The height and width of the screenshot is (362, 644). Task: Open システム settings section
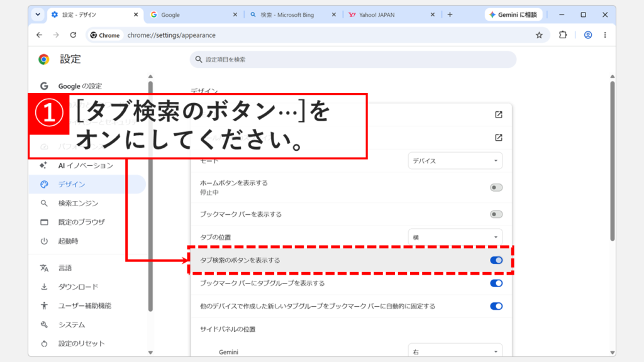[72, 325]
